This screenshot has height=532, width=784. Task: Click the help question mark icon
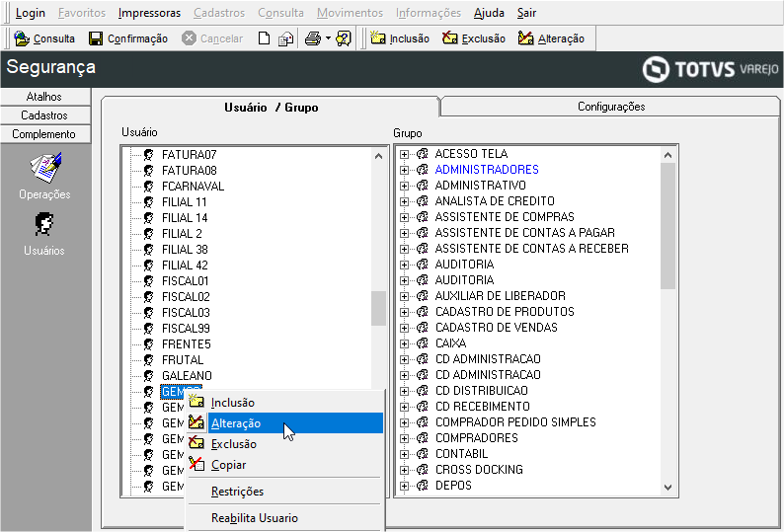pos(344,38)
